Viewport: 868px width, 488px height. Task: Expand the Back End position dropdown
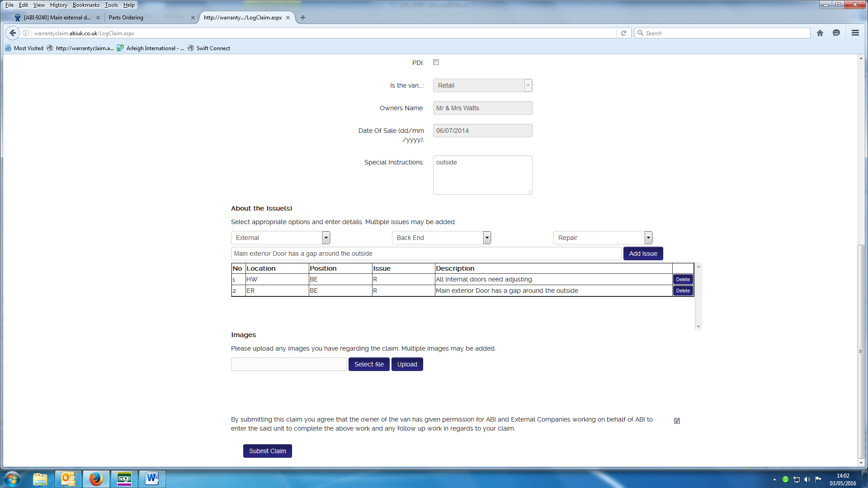[x=487, y=238]
